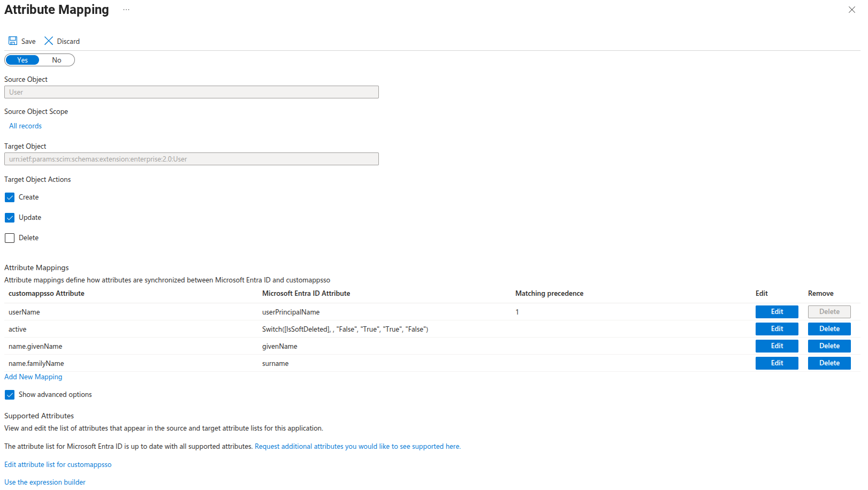
Task: Click Request additional attributes link
Action: [x=357, y=447]
